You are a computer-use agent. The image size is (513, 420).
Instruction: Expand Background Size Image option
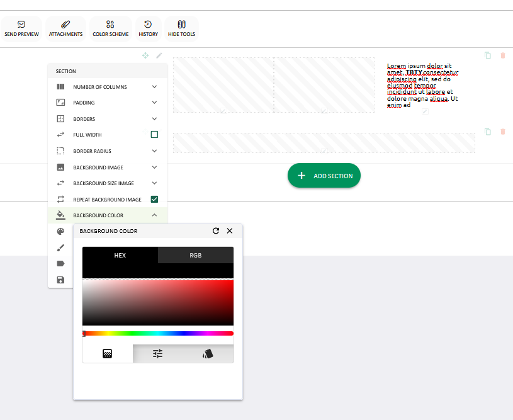154,183
